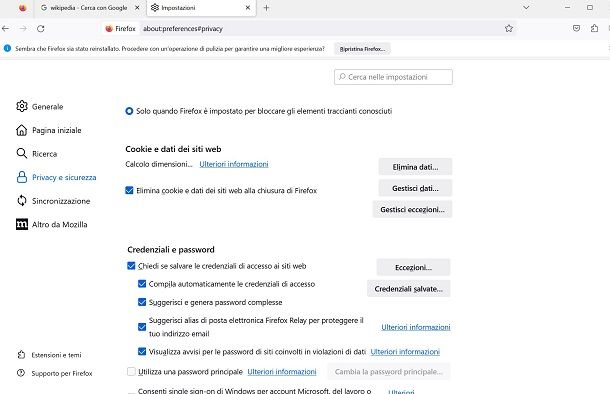Click the Elimina dati button

(415, 167)
